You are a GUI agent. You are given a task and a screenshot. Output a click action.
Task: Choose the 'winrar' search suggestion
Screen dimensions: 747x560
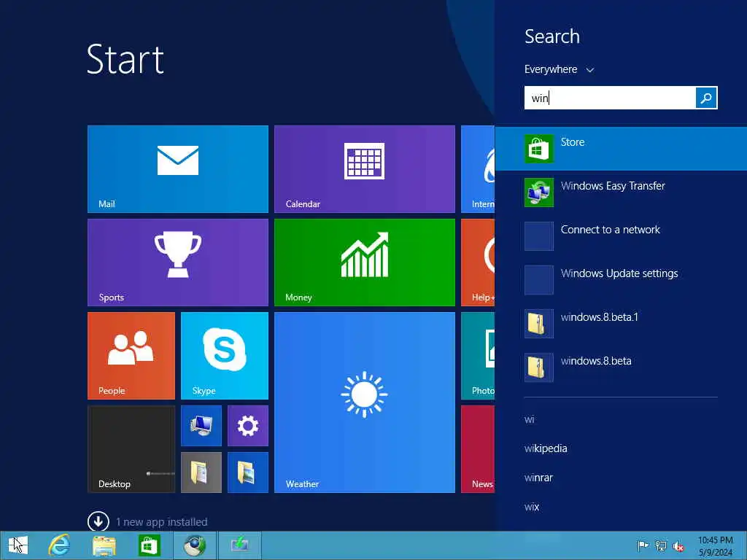click(x=538, y=478)
